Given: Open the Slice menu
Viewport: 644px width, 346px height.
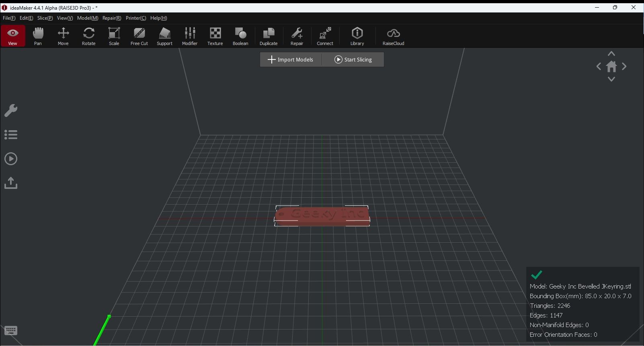Looking at the screenshot, I should pyautogui.click(x=45, y=18).
